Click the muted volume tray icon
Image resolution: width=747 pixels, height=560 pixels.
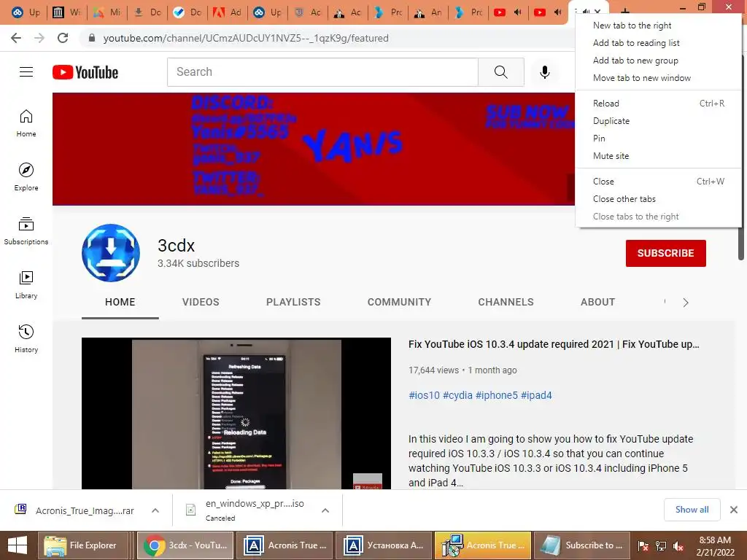coord(678,546)
